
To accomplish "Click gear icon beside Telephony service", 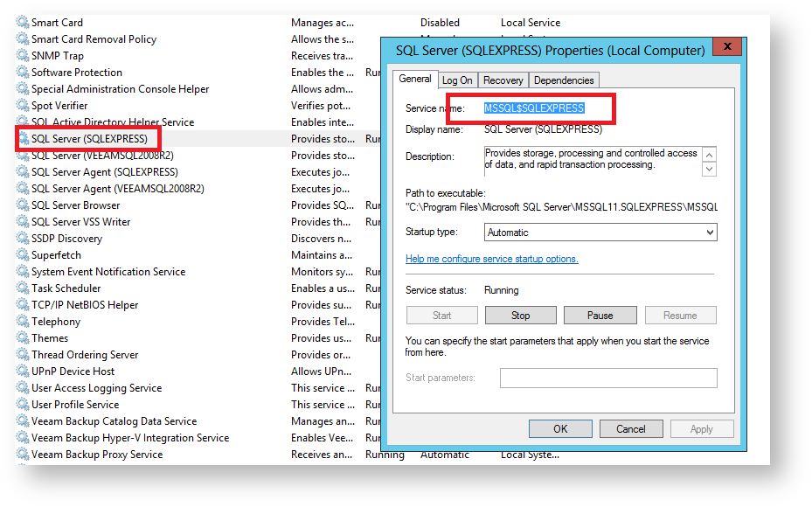I will click(x=23, y=322).
